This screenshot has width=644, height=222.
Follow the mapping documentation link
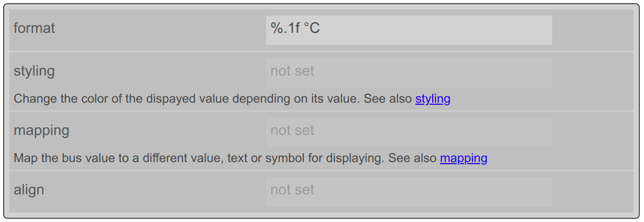[x=463, y=158]
